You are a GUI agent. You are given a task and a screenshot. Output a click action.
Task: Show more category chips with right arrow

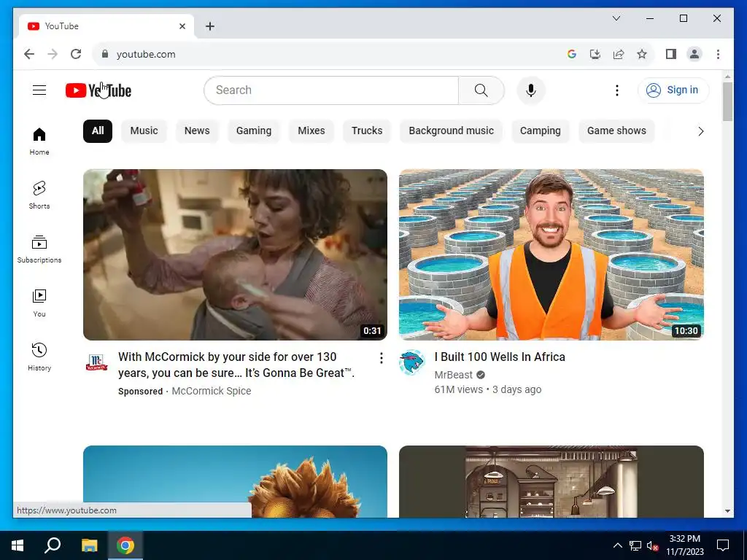[x=700, y=131]
